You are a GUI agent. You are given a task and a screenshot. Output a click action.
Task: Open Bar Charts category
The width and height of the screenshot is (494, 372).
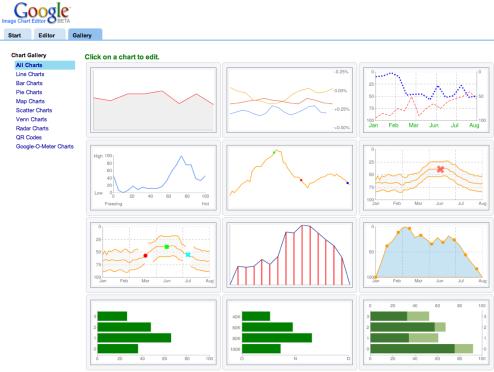tap(29, 83)
